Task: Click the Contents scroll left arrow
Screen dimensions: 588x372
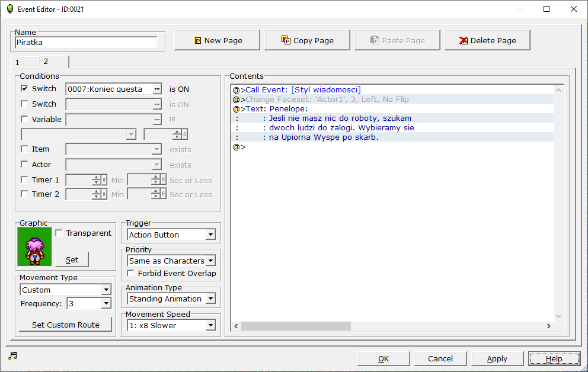Action: point(236,326)
